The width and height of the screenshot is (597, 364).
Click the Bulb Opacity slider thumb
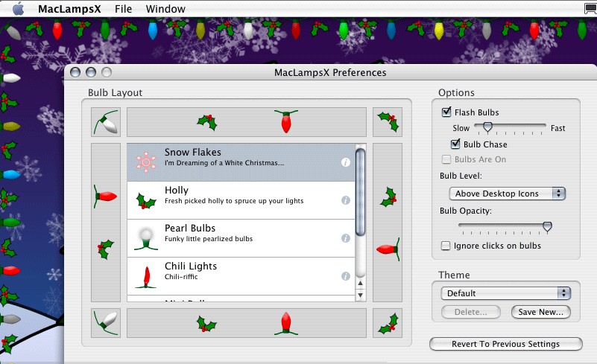coord(547,227)
